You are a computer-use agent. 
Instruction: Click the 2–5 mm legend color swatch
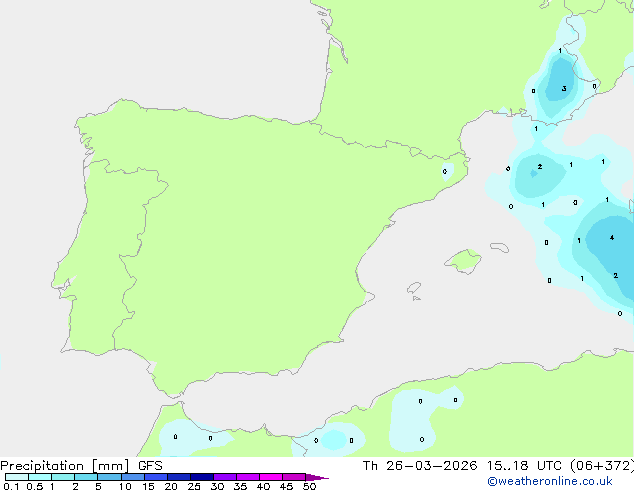coord(86,477)
